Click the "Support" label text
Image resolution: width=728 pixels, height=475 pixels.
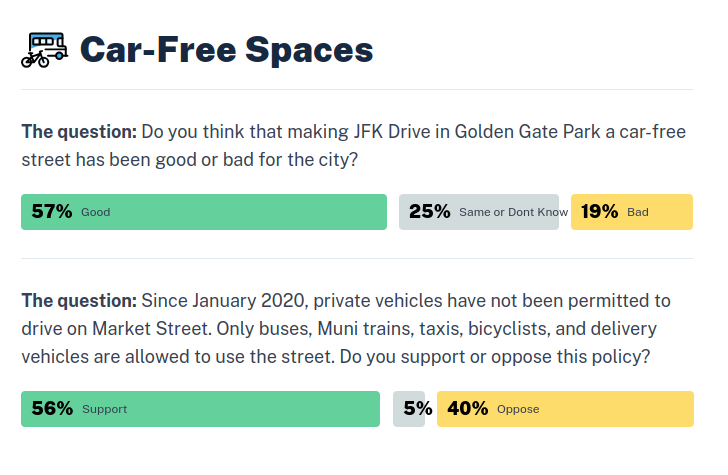point(105,410)
